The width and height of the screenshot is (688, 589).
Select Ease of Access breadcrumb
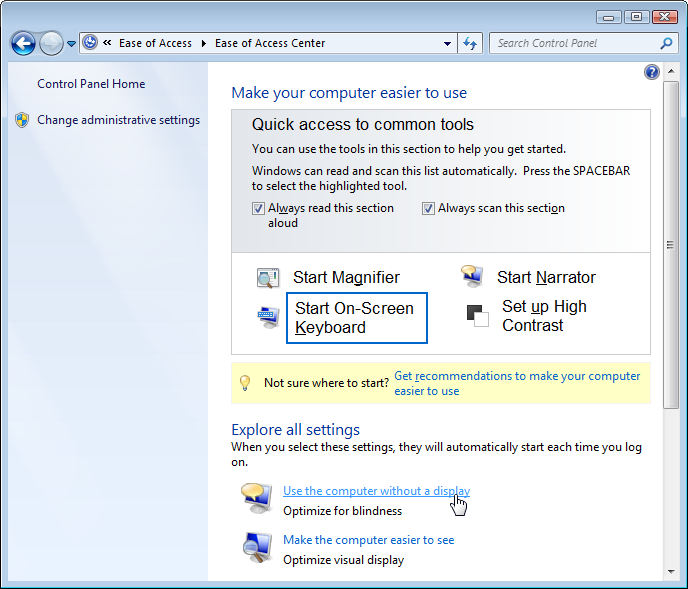(155, 43)
